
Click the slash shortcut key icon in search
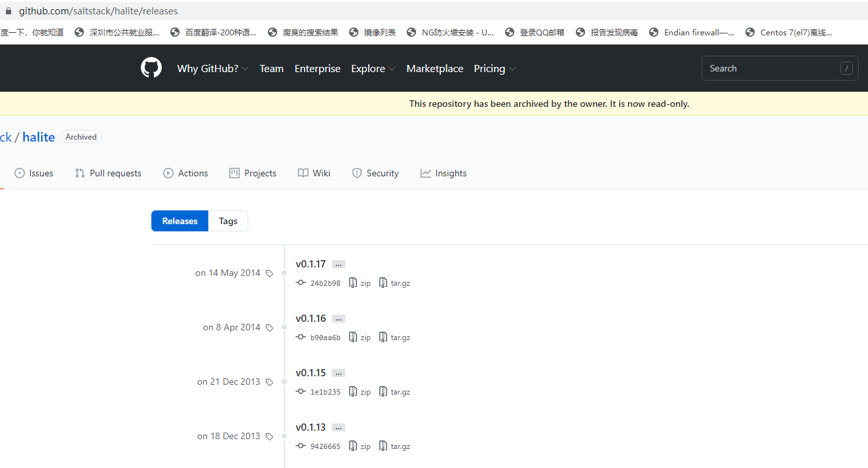[x=846, y=68]
